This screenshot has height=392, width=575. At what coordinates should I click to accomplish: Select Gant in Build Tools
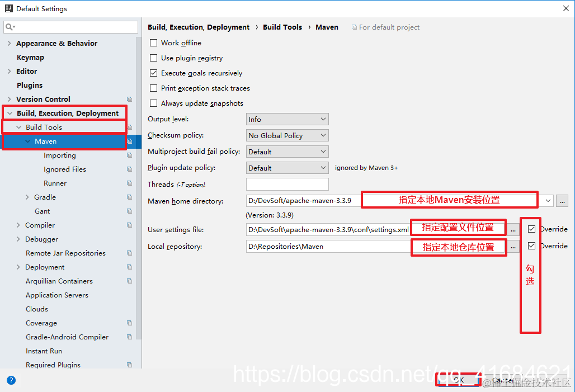[42, 211]
